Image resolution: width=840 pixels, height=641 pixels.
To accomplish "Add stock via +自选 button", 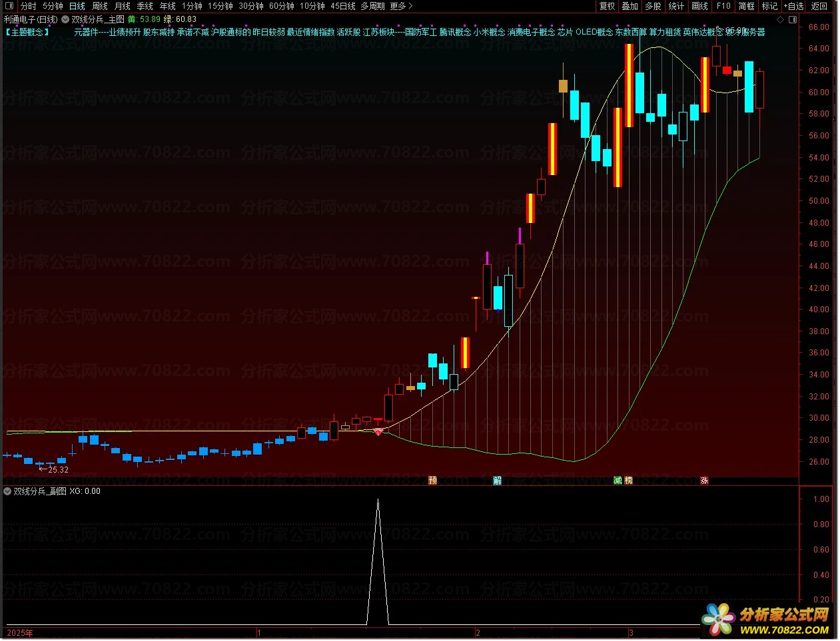I will coord(794,6).
